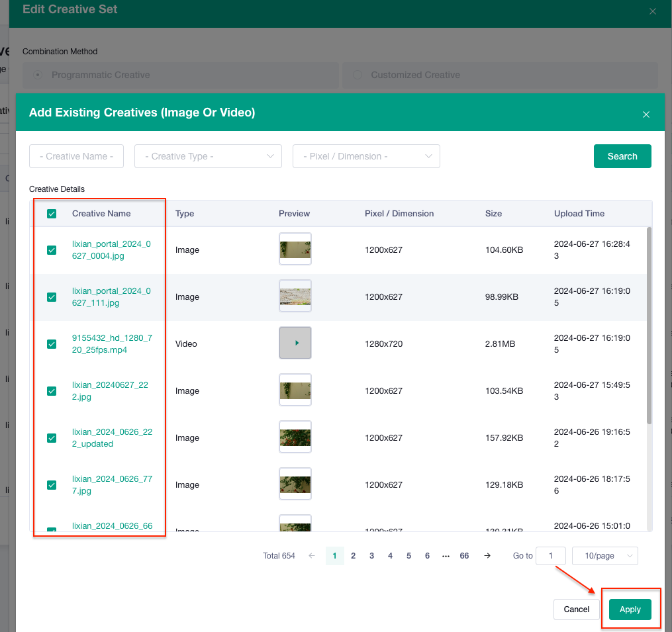
Task: Select the Customized Creative radio option
Action: pyautogui.click(x=358, y=75)
